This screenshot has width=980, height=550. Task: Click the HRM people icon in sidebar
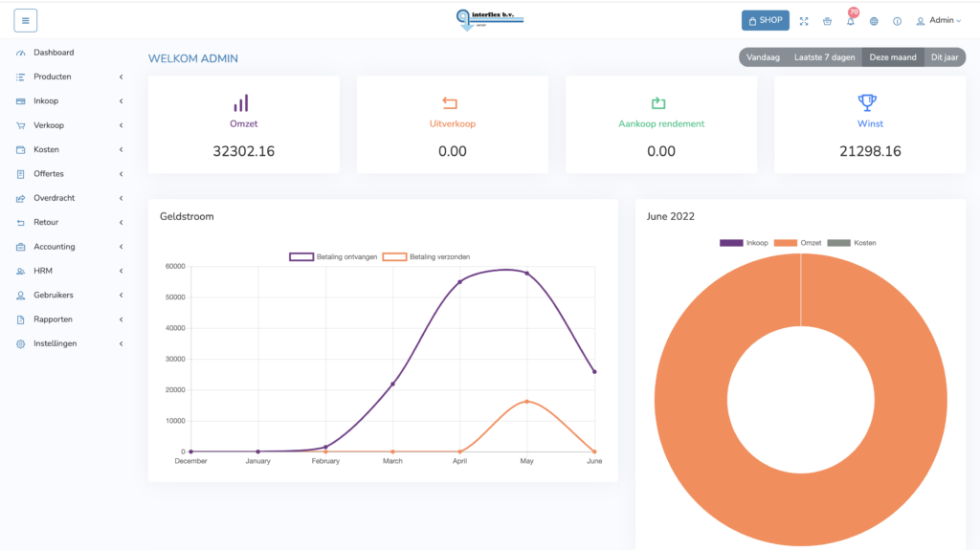coord(21,272)
